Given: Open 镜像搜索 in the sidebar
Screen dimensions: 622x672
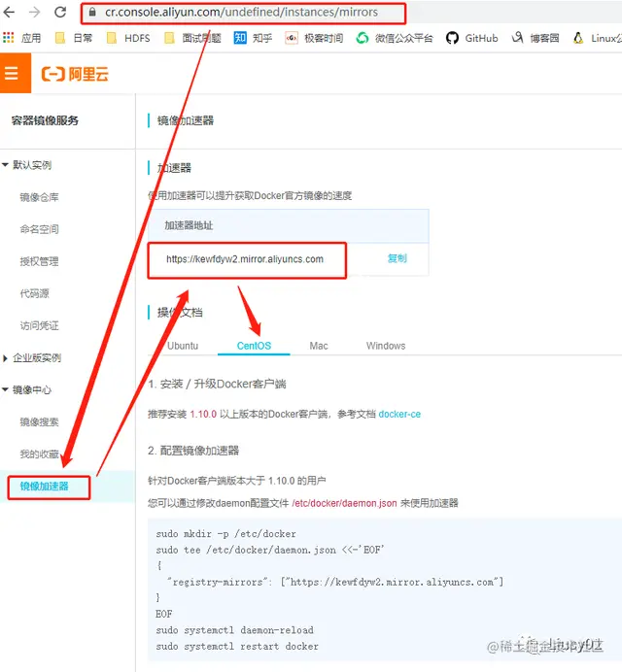Looking at the screenshot, I should [39, 422].
